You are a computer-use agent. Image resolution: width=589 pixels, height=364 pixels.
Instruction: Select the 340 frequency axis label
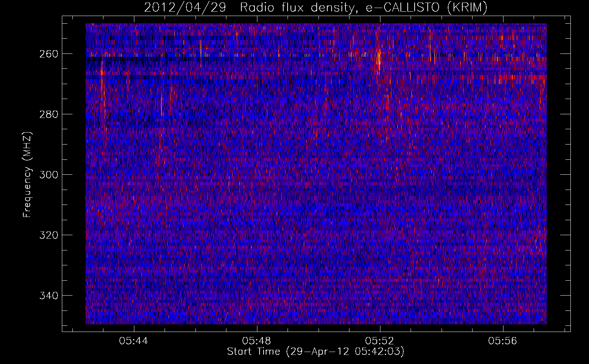(x=48, y=296)
